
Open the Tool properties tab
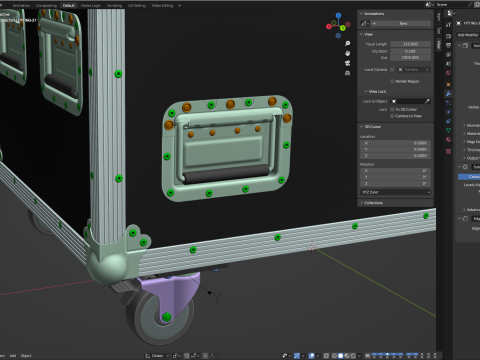(x=449, y=25)
